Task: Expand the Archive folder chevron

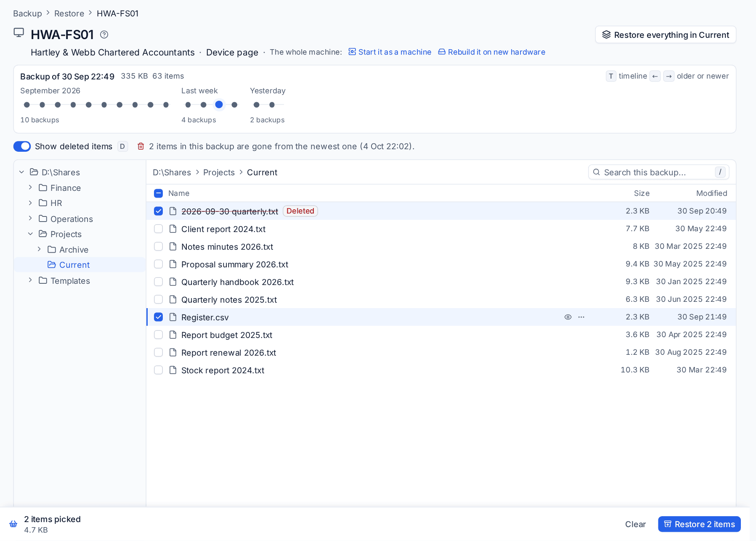Action: click(39, 249)
